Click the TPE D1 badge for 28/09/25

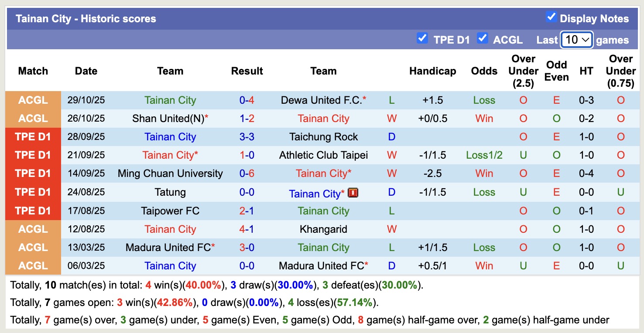tap(33, 137)
